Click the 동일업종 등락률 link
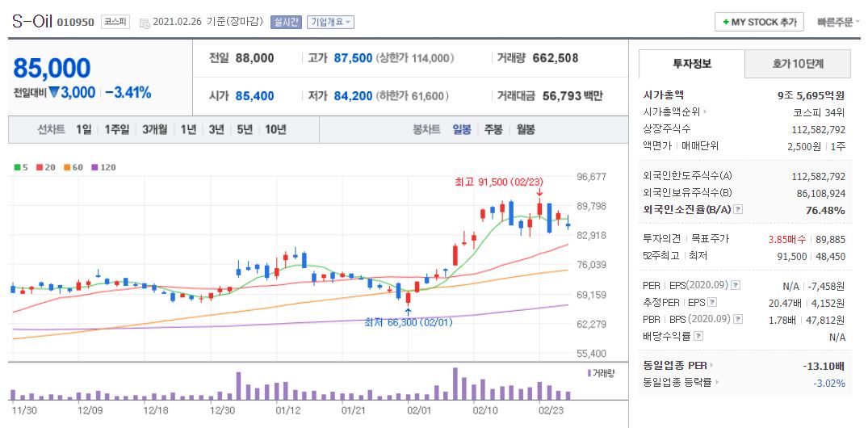 (677, 382)
